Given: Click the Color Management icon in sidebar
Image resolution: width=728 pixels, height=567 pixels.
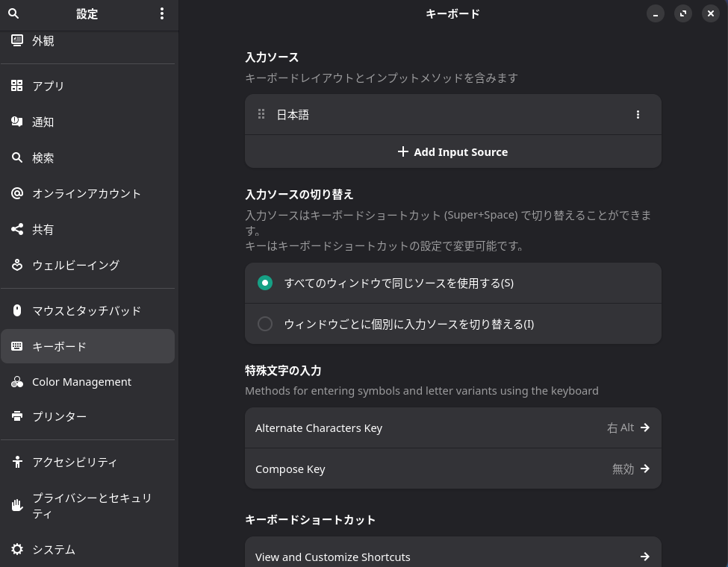Looking at the screenshot, I should coord(17,382).
